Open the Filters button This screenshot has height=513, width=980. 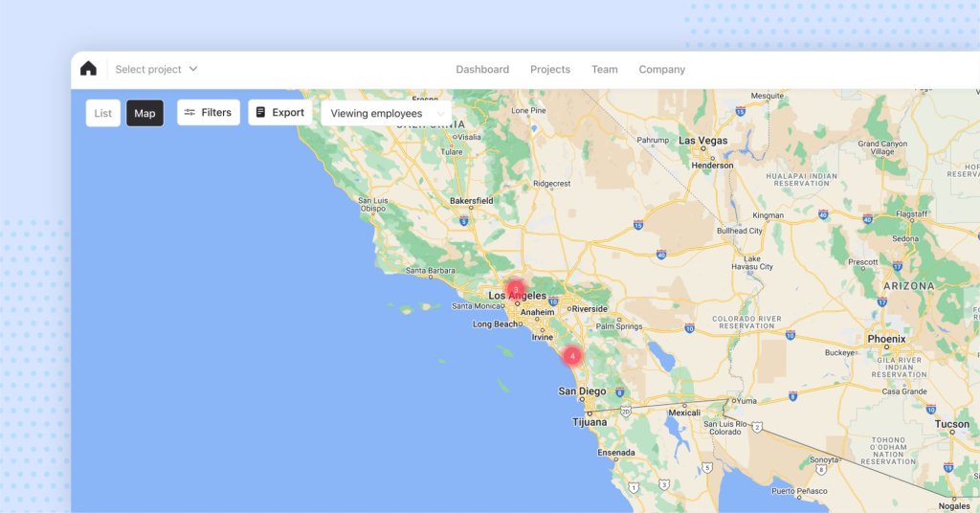coord(208,113)
